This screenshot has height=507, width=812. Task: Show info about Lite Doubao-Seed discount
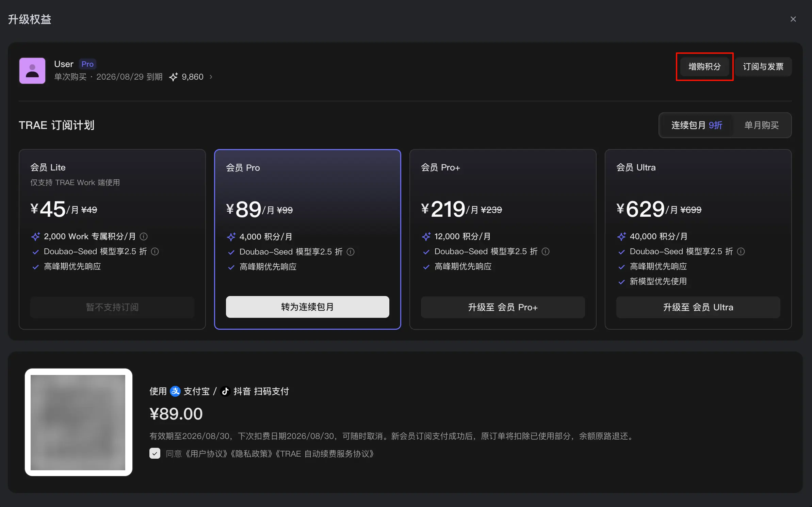(155, 251)
